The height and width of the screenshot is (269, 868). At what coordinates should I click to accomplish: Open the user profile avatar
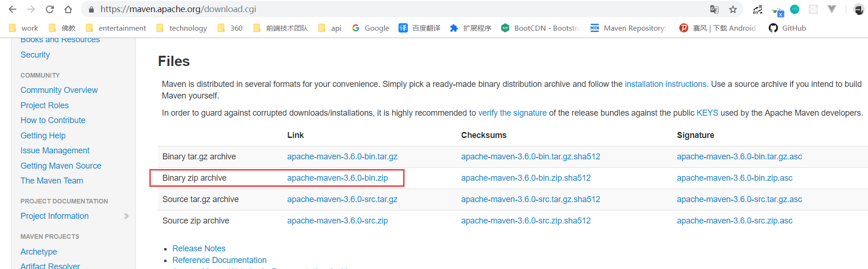coord(859,9)
